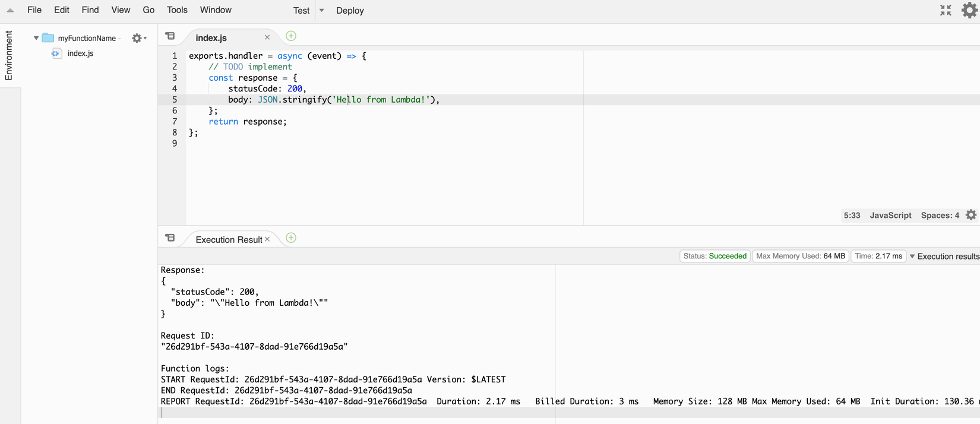The height and width of the screenshot is (424, 980).
Task: Click the Deploy button
Action: [x=350, y=11]
